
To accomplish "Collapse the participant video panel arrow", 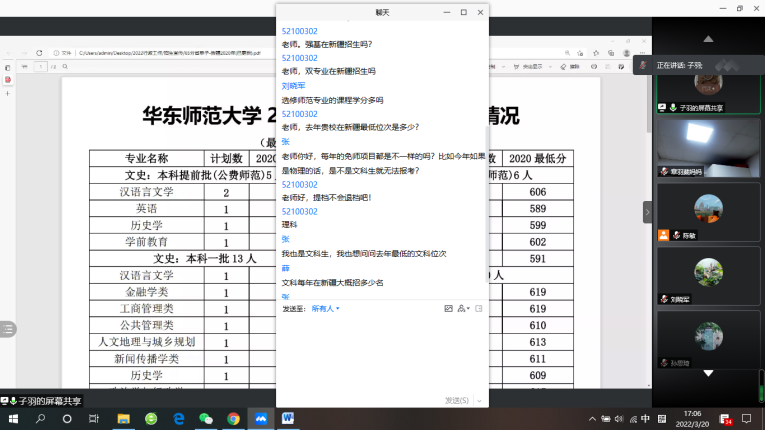I will click(x=647, y=212).
